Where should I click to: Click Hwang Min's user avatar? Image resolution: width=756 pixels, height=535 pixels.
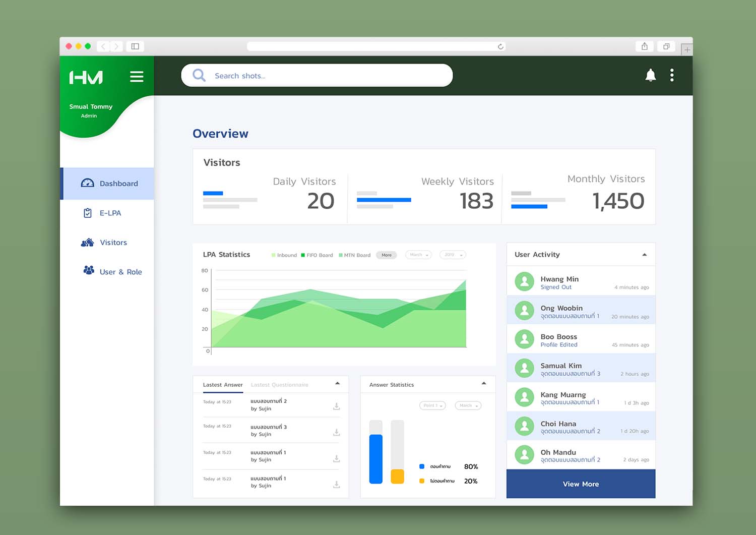(x=524, y=281)
